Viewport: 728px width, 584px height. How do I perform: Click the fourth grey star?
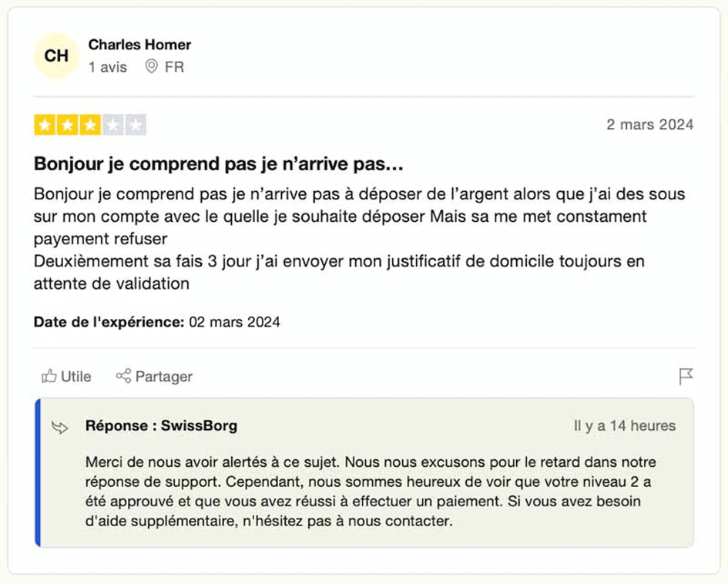click(112, 125)
